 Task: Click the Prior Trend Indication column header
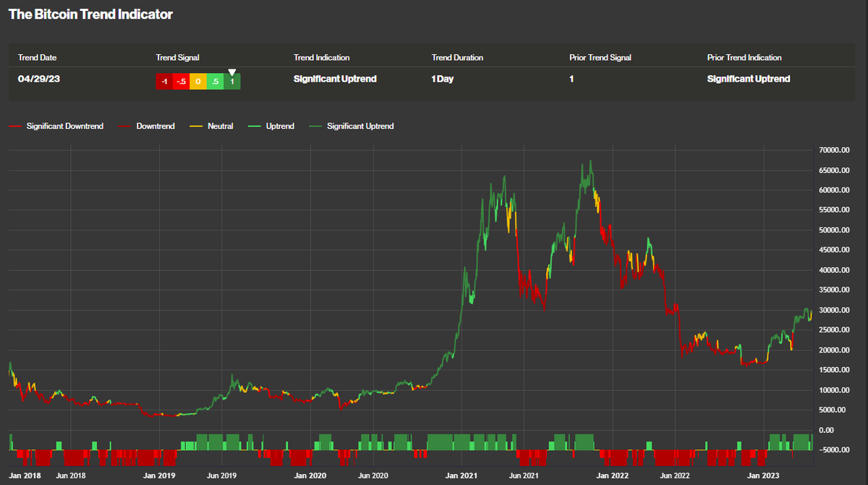point(744,57)
